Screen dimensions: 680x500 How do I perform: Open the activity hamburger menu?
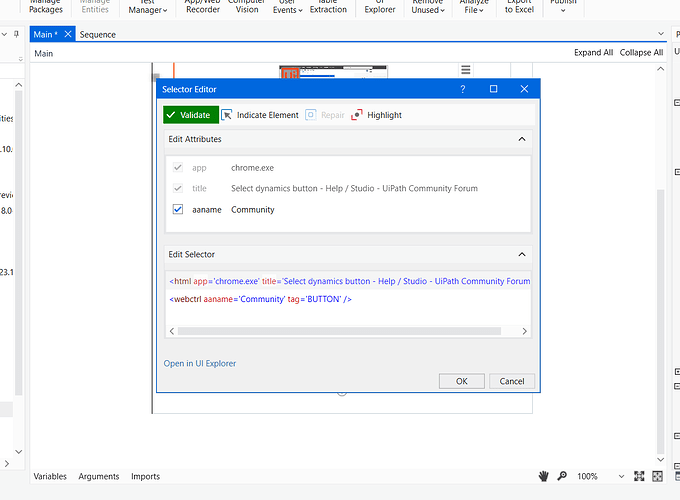click(466, 70)
